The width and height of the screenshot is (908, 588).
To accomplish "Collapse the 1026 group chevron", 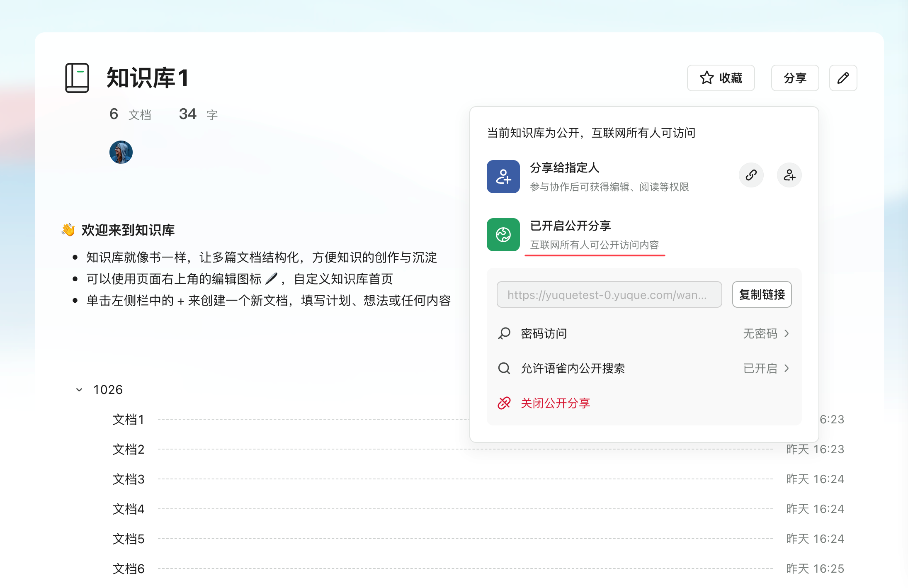I will point(79,390).
